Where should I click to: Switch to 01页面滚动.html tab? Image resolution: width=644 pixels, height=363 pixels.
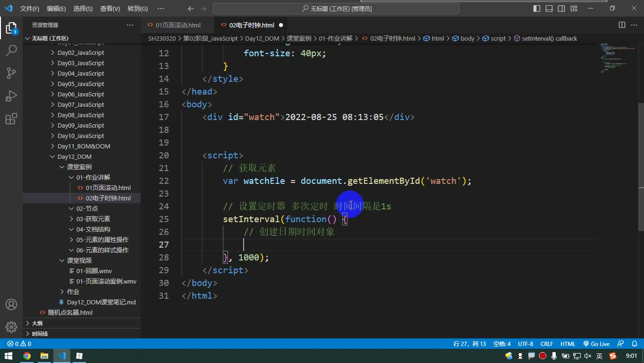coord(178,25)
